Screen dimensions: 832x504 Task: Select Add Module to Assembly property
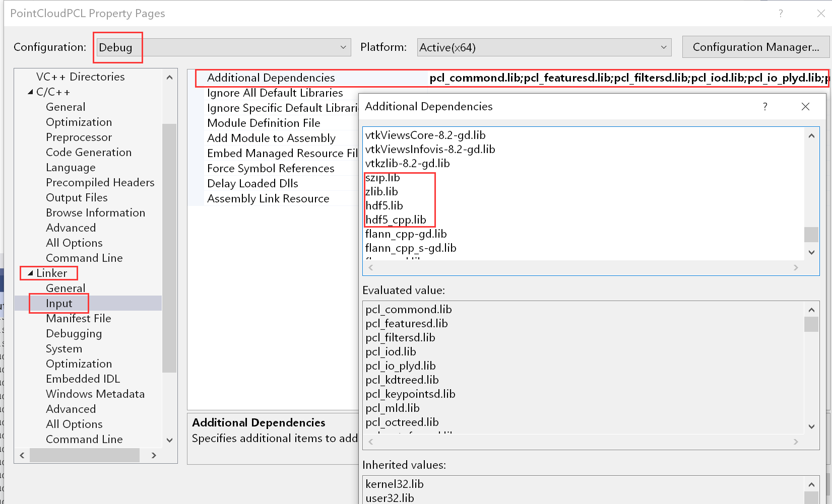point(271,138)
